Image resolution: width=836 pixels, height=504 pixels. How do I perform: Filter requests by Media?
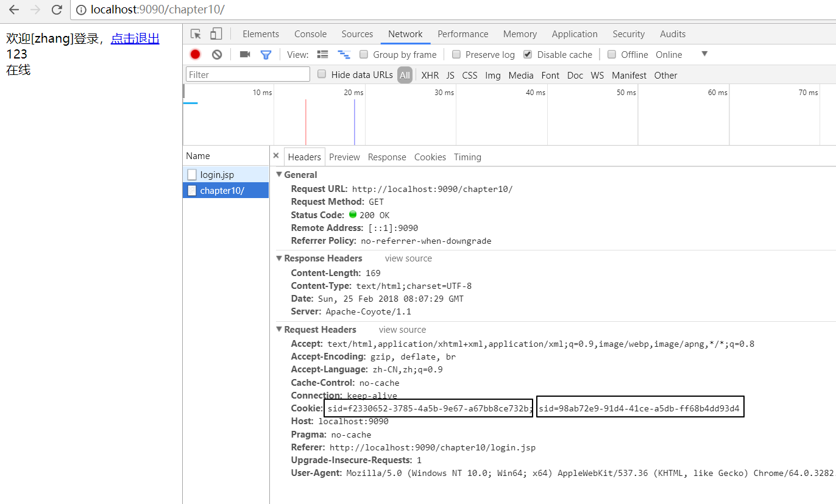click(x=521, y=75)
